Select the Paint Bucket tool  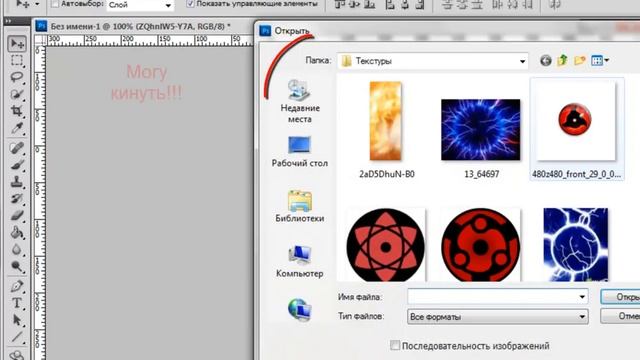[17, 233]
